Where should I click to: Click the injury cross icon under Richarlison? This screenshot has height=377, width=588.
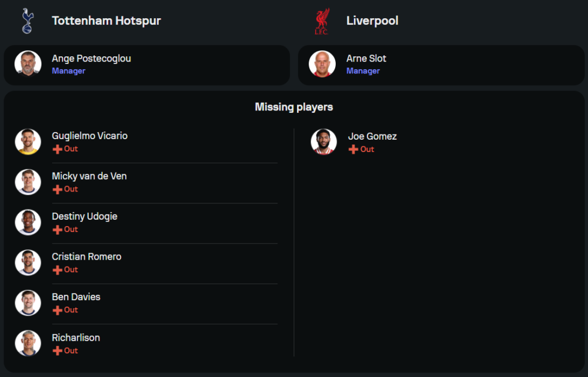[x=57, y=351]
